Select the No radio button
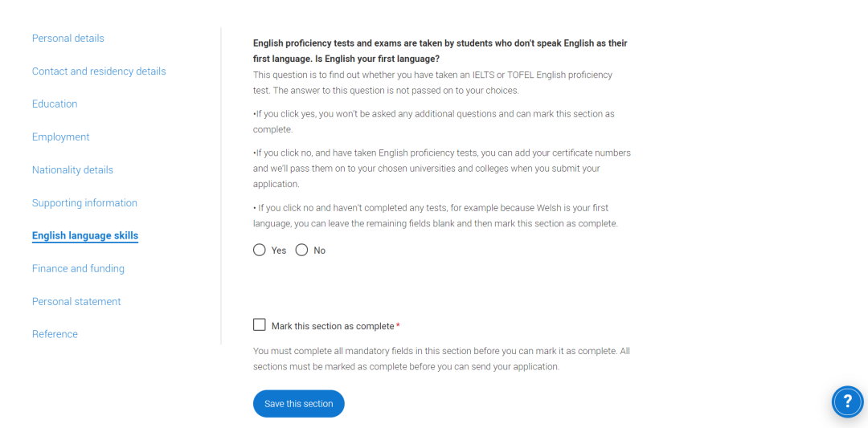868x428 pixels. coord(301,250)
